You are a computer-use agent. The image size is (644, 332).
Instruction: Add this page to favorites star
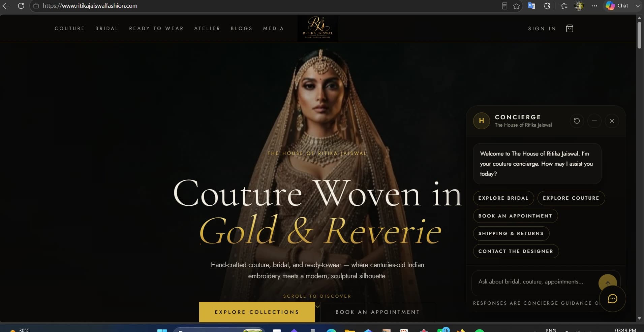pyautogui.click(x=516, y=6)
